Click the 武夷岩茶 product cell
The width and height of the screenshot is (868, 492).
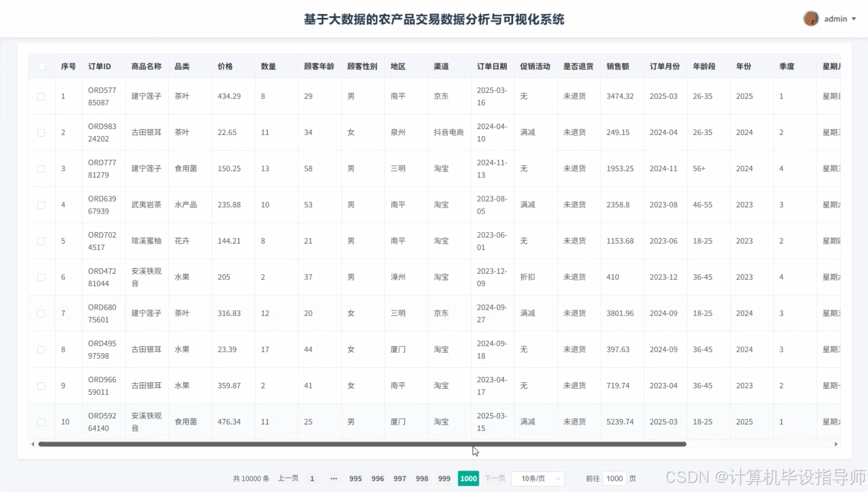coord(146,205)
